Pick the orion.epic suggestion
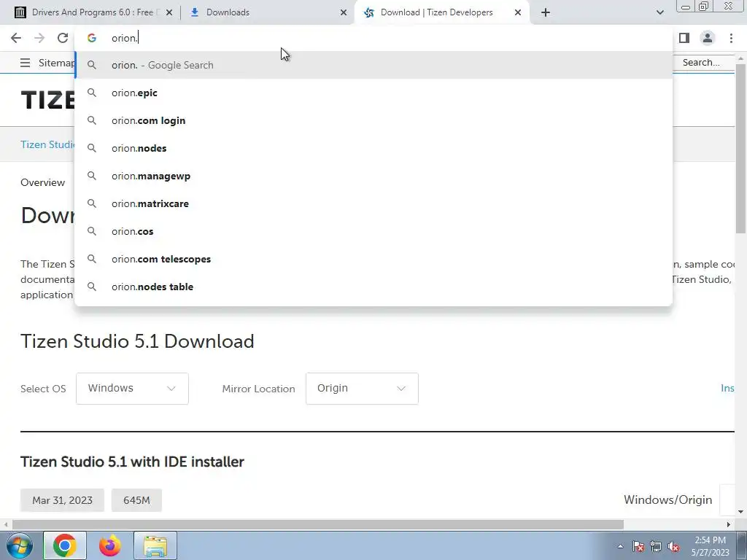The width and height of the screenshot is (747, 560). pos(373,93)
